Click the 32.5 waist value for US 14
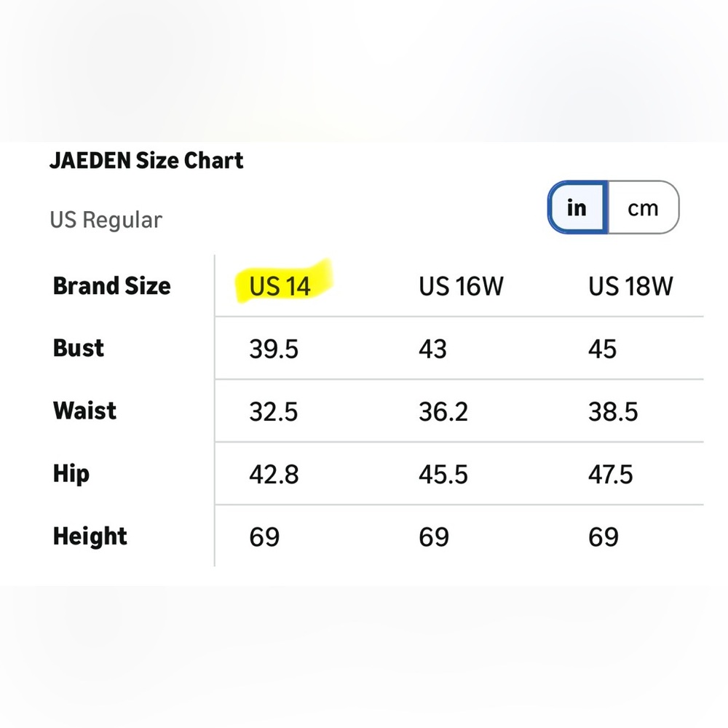The image size is (728, 728). 273,411
